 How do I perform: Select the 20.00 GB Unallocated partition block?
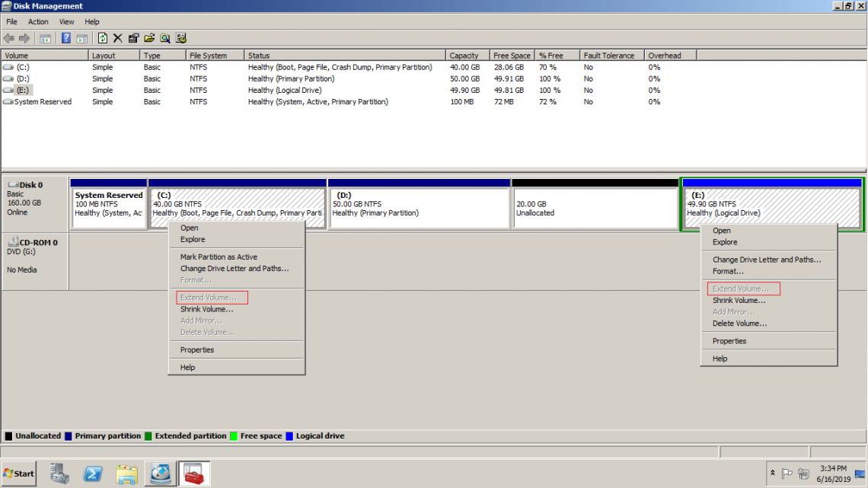point(594,208)
